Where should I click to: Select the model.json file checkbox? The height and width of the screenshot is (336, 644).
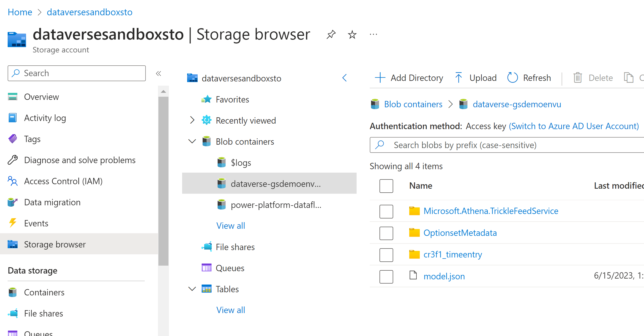point(386,276)
